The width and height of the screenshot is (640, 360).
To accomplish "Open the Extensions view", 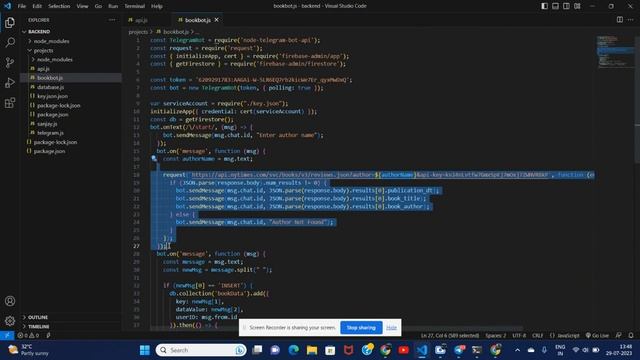I will 10,102.
